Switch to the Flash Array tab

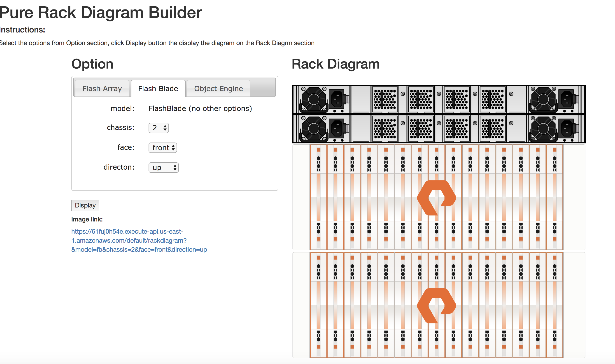click(102, 89)
